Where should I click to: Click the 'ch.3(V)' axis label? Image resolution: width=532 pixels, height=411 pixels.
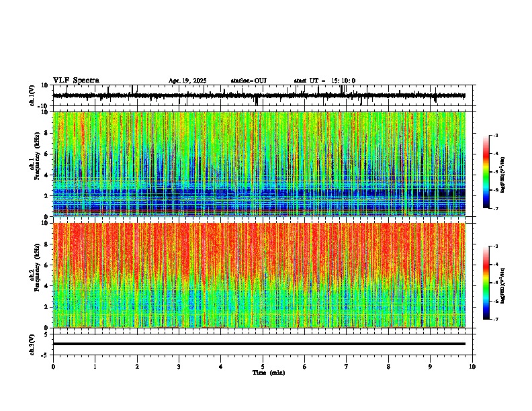(x=32, y=345)
